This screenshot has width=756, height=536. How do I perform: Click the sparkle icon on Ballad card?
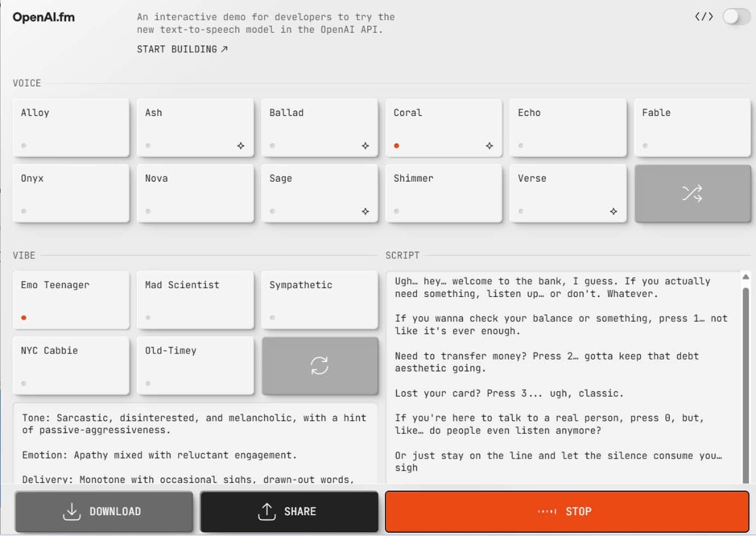pyautogui.click(x=365, y=146)
